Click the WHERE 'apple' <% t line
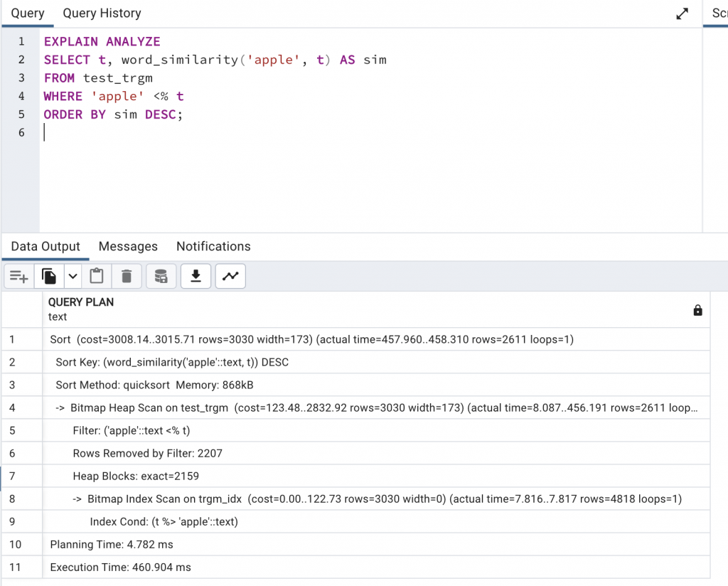This screenshot has width=728, height=586. [114, 96]
